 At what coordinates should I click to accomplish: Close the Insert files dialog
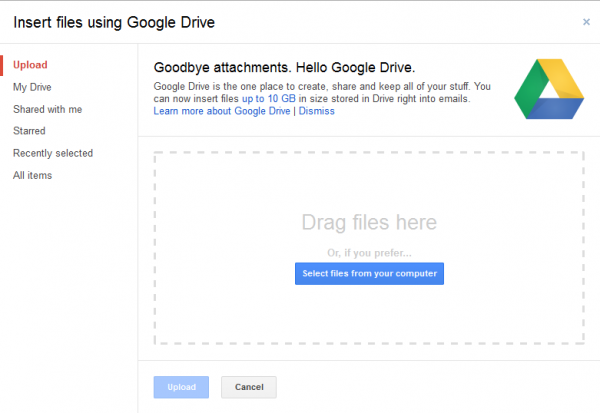tap(586, 22)
